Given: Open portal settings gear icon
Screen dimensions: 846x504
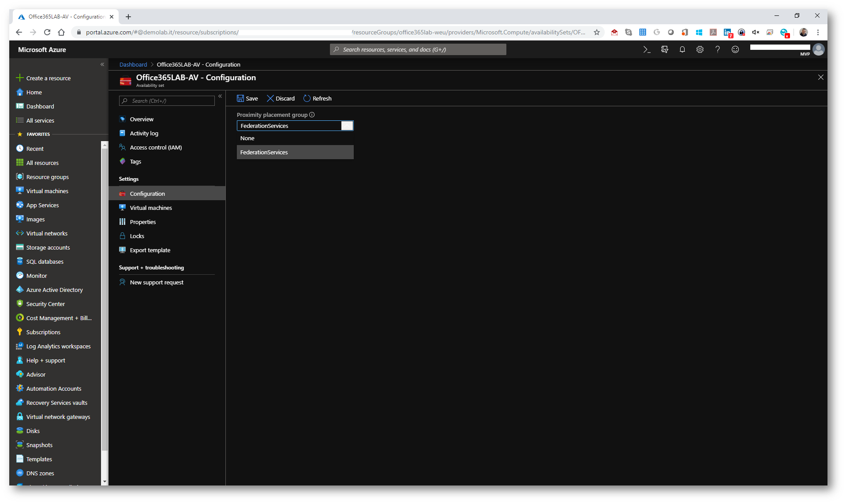Looking at the screenshot, I should click(700, 50).
